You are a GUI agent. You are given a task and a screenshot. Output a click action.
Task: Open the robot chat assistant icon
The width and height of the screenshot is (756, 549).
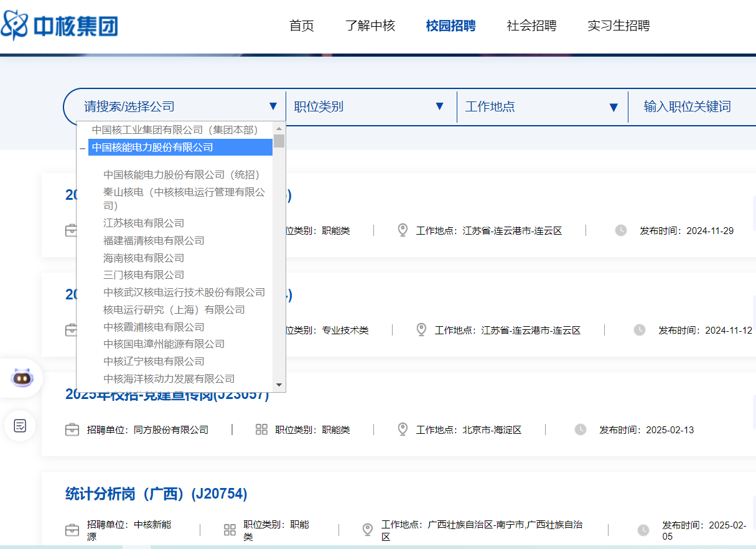[x=22, y=377]
